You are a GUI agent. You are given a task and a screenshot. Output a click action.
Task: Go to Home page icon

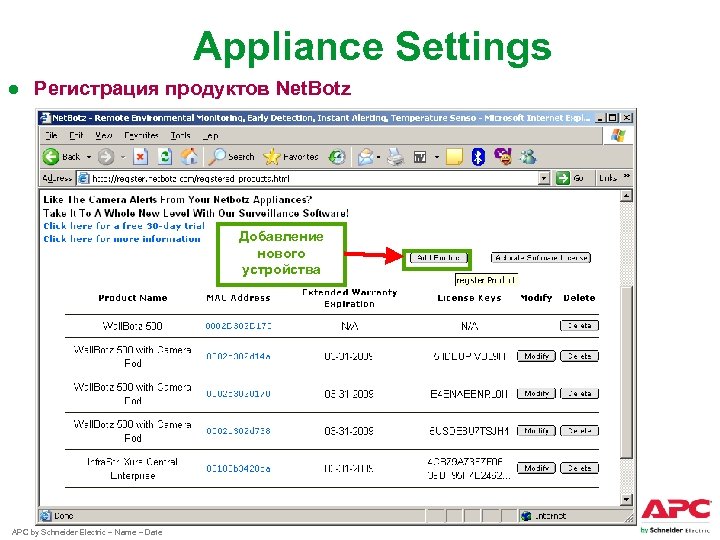tap(189, 157)
